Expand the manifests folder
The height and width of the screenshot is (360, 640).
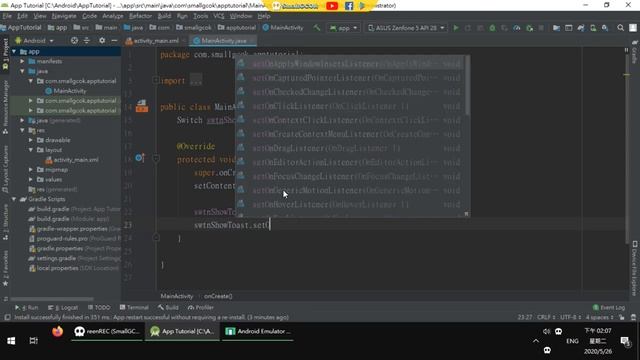tap(22, 61)
